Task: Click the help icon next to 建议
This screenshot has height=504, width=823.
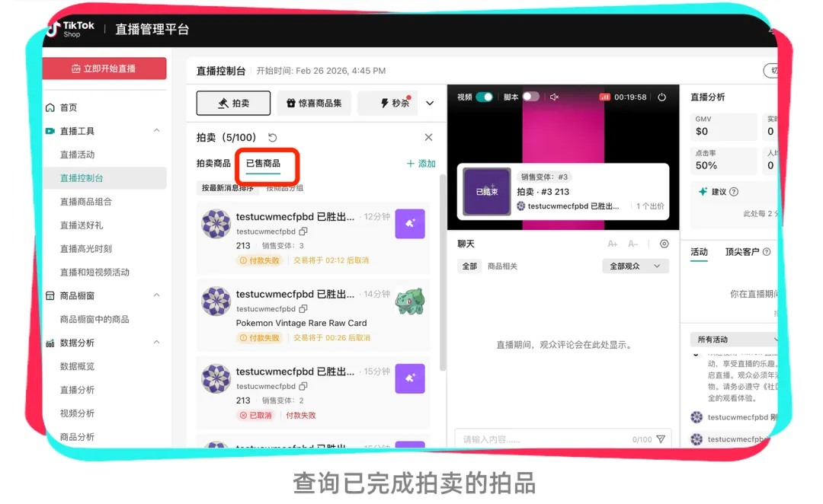Action: [734, 192]
